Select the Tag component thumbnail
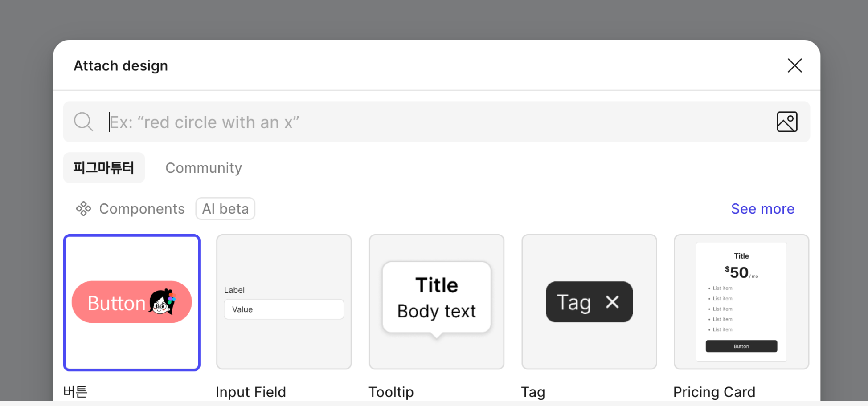This screenshot has width=868, height=406. click(x=589, y=302)
